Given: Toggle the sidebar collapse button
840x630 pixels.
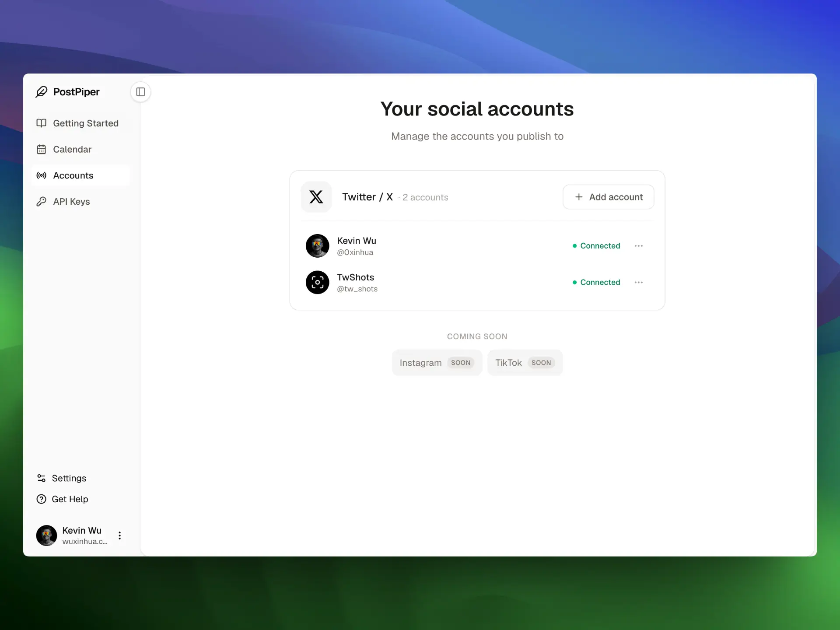Looking at the screenshot, I should coord(140,92).
